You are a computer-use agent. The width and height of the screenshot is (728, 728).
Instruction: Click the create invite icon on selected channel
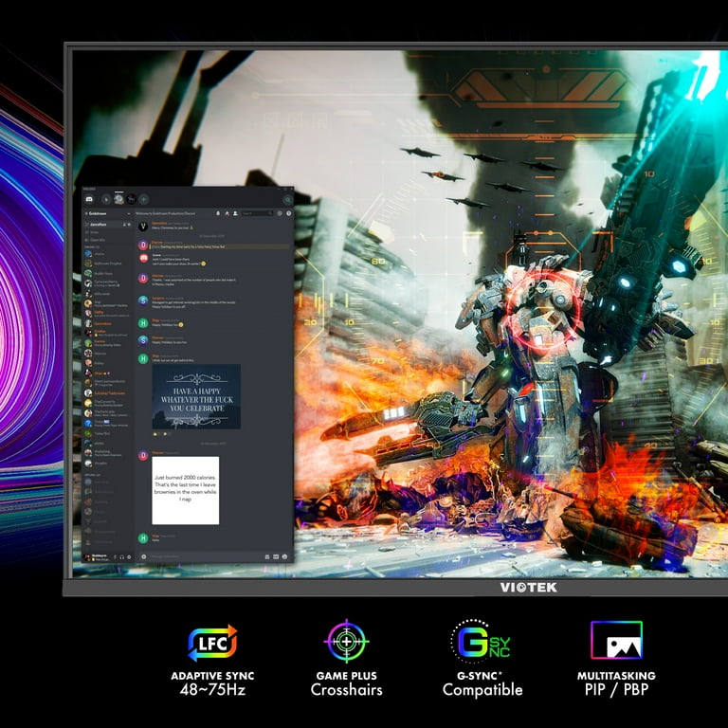[x=124, y=225]
